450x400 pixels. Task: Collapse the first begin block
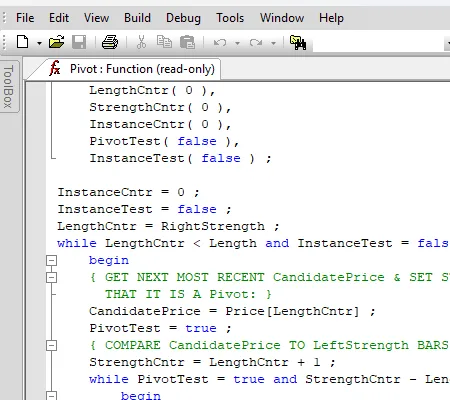click(x=51, y=260)
